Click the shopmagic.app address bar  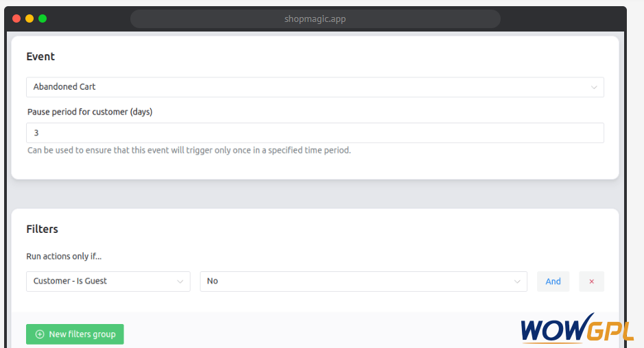(315, 19)
